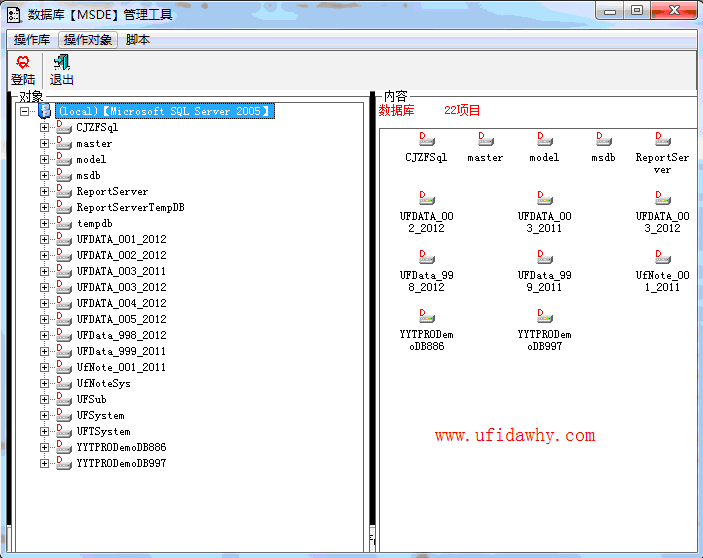Select ReportServerTempDB in the object tree
The image size is (703, 558).
(130, 208)
